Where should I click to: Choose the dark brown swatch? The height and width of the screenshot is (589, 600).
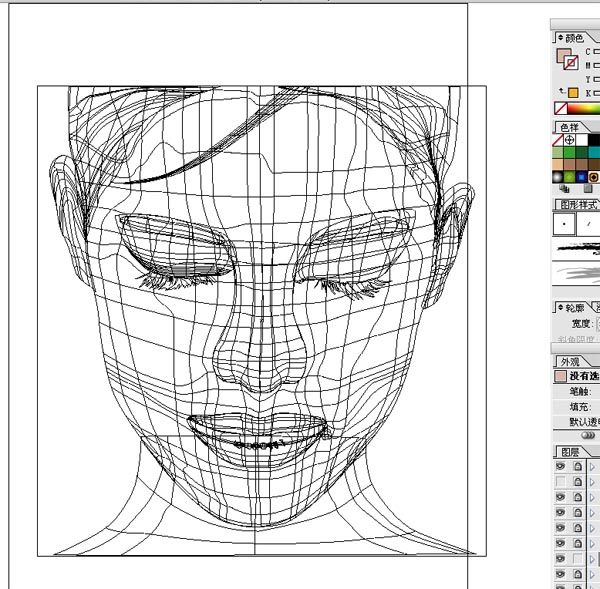(594, 165)
